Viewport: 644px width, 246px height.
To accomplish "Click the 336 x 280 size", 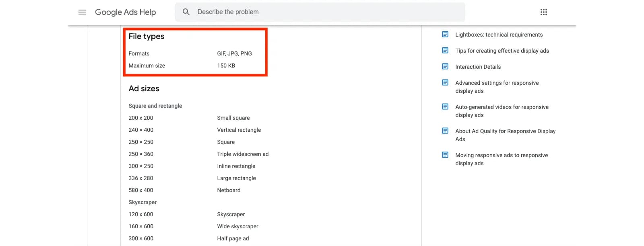I will [141, 178].
